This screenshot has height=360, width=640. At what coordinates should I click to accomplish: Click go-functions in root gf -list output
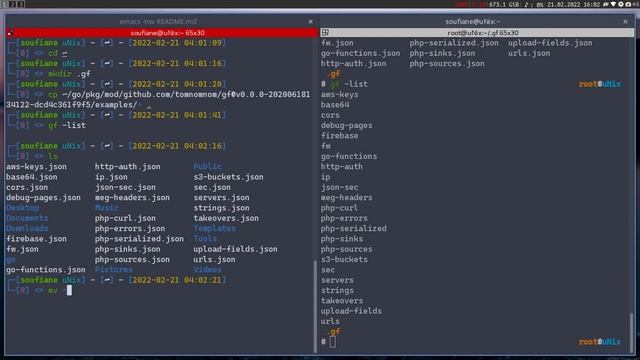349,156
